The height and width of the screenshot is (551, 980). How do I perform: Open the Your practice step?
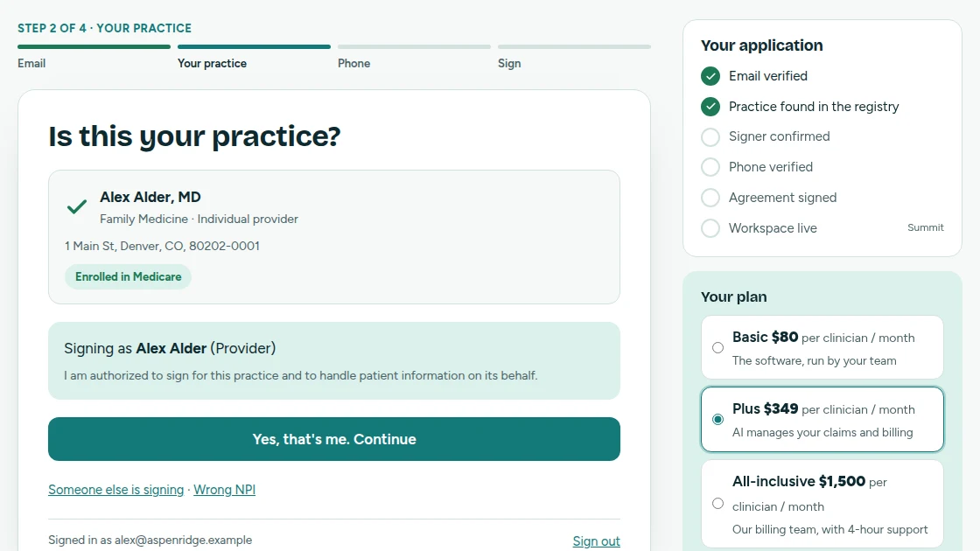(212, 63)
